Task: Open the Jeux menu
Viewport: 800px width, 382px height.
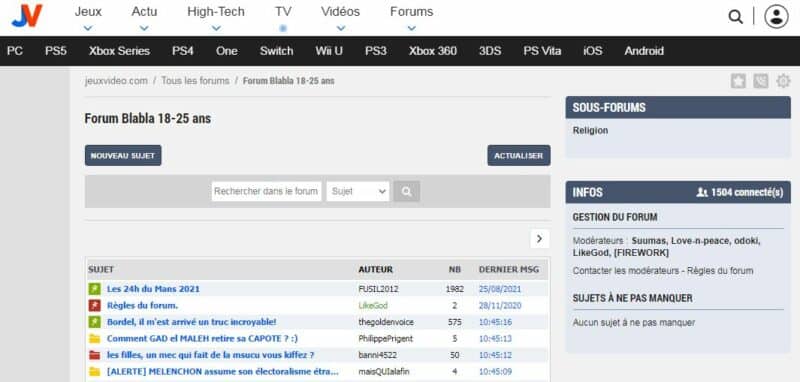Action: point(88,12)
